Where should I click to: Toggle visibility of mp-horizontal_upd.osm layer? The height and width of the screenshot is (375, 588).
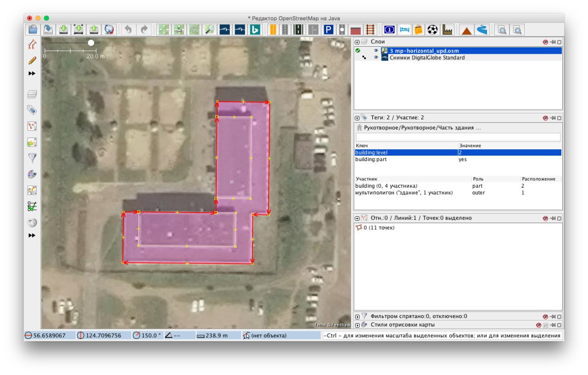[x=376, y=51]
